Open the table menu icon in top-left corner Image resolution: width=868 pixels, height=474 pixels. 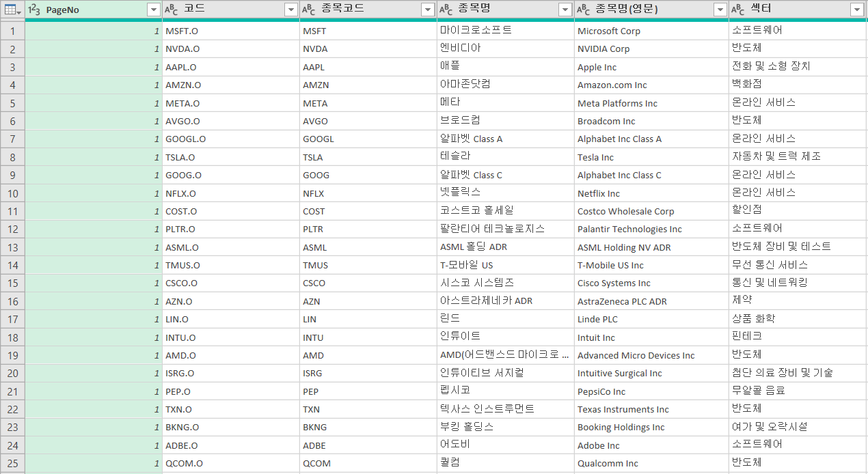[12, 10]
